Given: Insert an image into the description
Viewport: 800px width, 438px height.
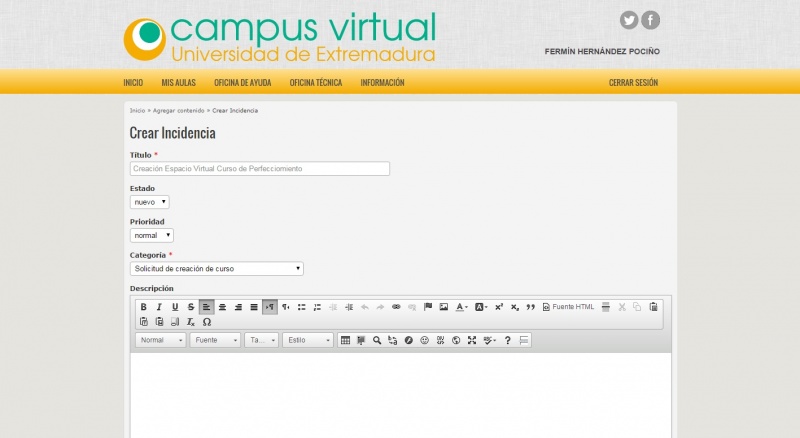Looking at the screenshot, I should point(443,307).
